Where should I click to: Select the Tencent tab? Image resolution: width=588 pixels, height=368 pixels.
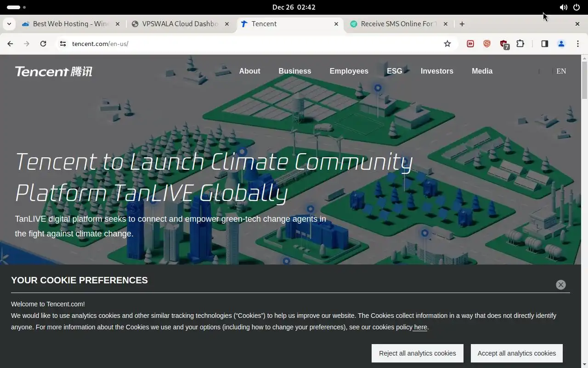(289, 24)
